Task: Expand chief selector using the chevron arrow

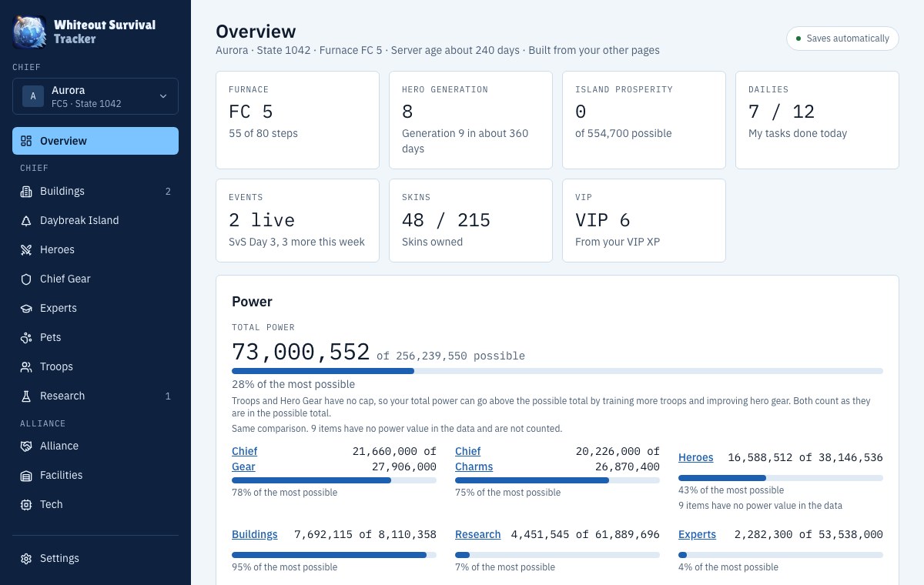Action: pos(163,96)
